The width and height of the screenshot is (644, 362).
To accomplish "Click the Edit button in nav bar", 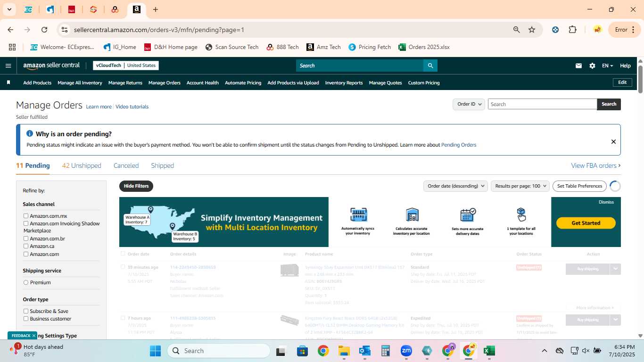I will (x=622, y=82).
